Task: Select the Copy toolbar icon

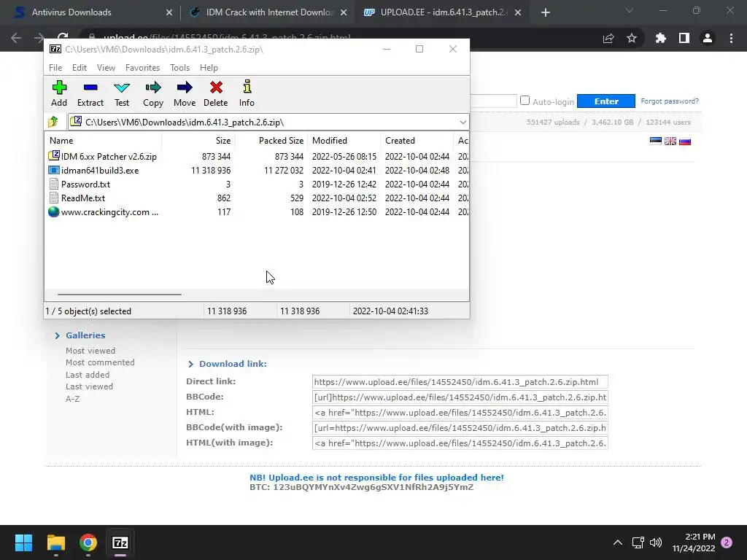Action: (153, 93)
